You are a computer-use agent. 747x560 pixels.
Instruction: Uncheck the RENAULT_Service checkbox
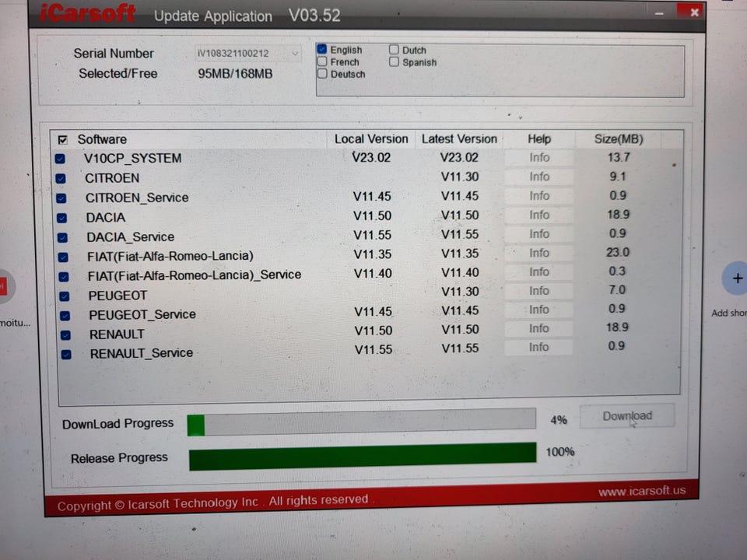66,355
